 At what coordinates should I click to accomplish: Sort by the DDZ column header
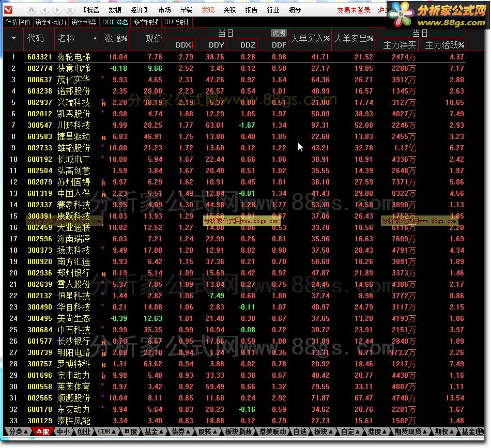(x=248, y=45)
